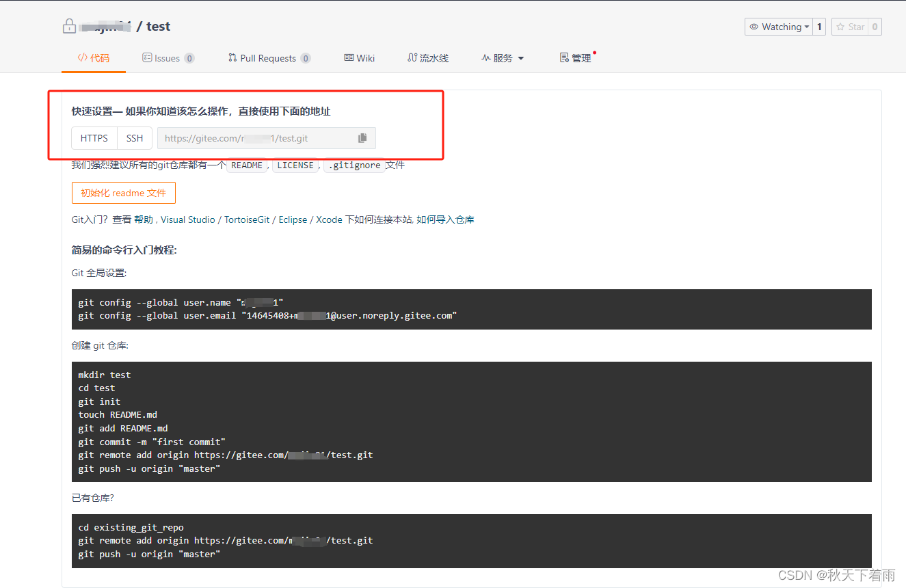Select the SSH address option
Screen dimensions: 906x588
[x=135, y=138]
